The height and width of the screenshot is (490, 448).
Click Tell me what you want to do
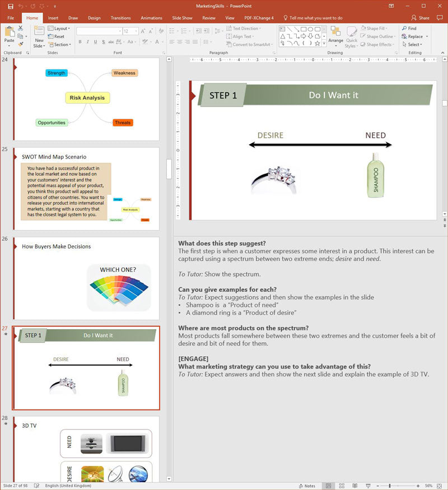[312, 18]
